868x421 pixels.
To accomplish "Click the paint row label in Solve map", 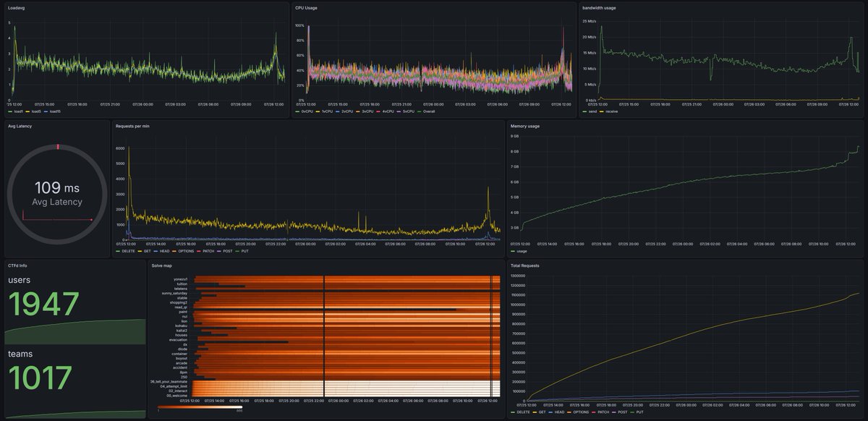I will pos(184,312).
